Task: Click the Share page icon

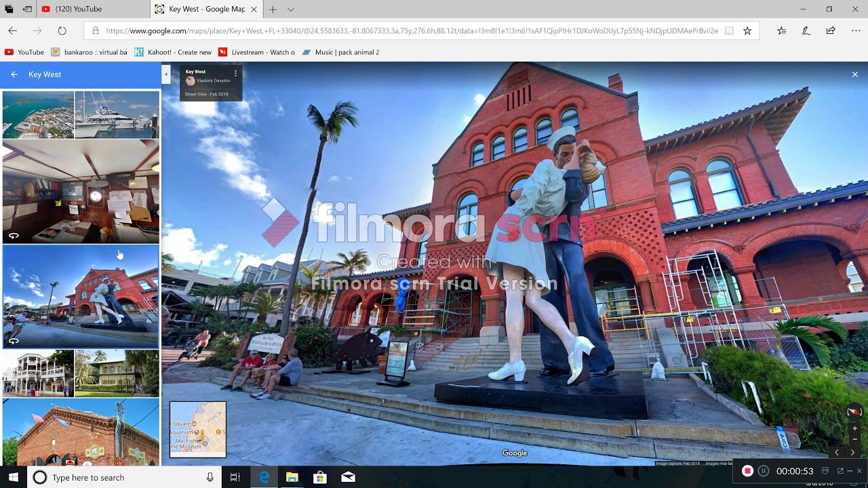Action: pos(831,30)
